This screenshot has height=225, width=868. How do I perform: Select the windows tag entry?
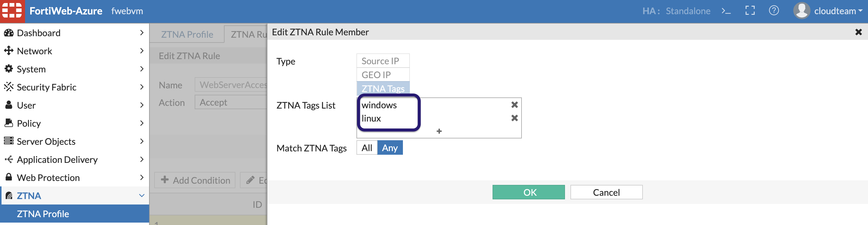coord(379,105)
